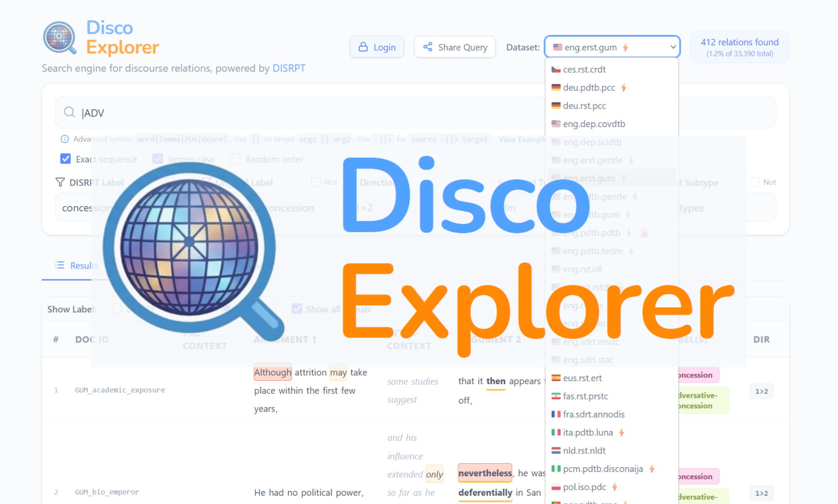Image resolution: width=838 pixels, height=504 pixels.
Task: Select eng.sdrt.stac from the dataset list
Action: tap(612, 360)
